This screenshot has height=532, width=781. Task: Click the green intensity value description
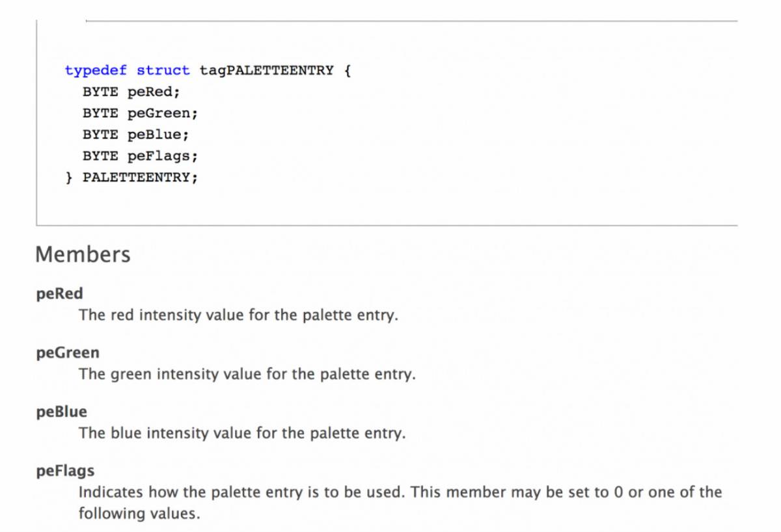[247, 375]
